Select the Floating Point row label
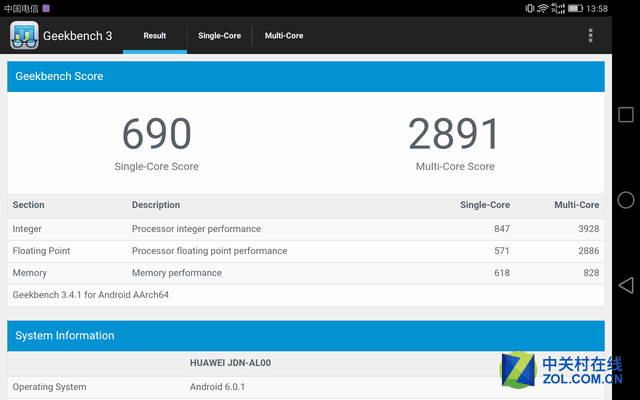Viewport: 640px width, 400px height. point(41,251)
